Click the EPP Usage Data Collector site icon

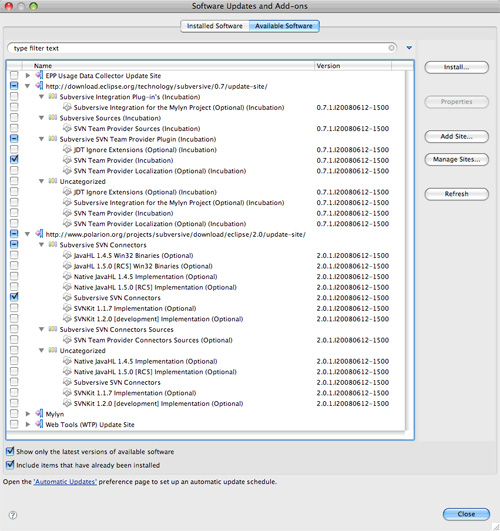[39, 76]
